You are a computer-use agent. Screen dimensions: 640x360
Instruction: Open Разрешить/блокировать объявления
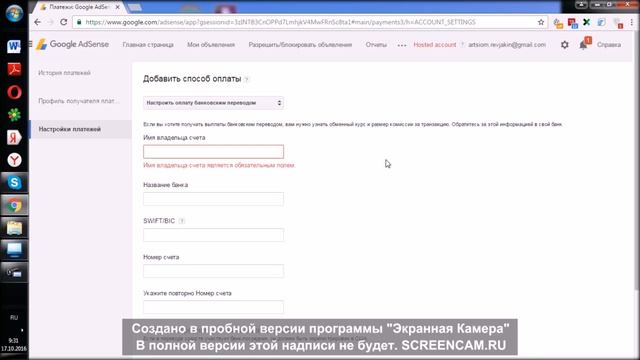tap(300, 44)
